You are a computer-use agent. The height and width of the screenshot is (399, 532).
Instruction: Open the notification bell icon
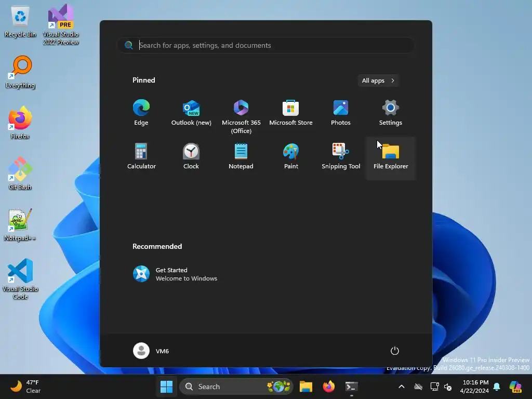tap(497, 387)
